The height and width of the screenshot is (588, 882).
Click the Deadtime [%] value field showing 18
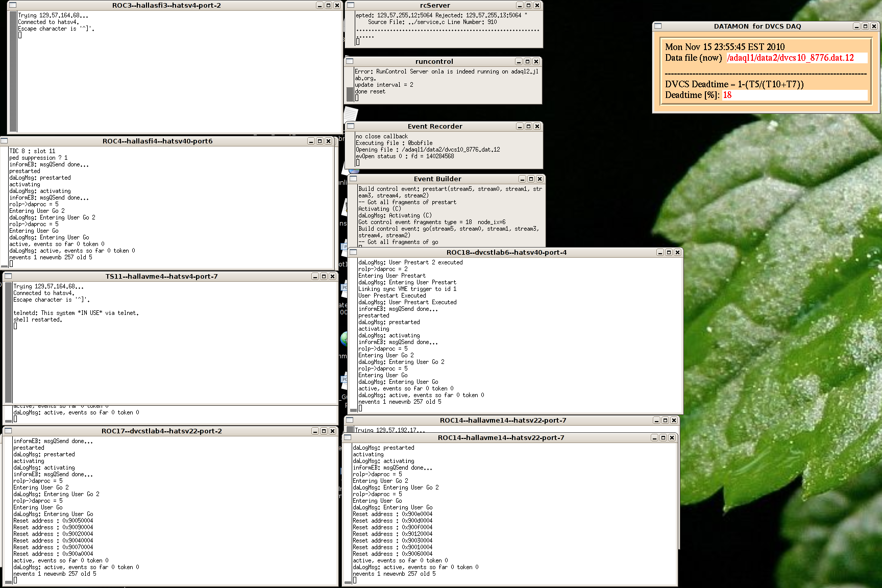coord(795,95)
